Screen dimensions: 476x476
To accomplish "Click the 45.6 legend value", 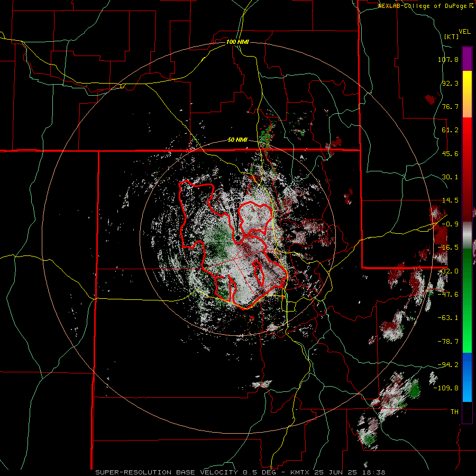I will (450, 153).
